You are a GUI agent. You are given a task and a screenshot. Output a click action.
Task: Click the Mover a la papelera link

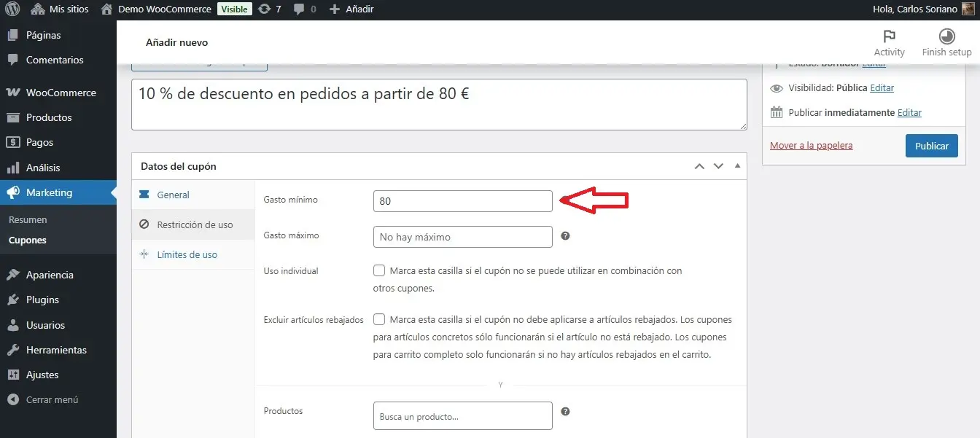click(x=811, y=145)
